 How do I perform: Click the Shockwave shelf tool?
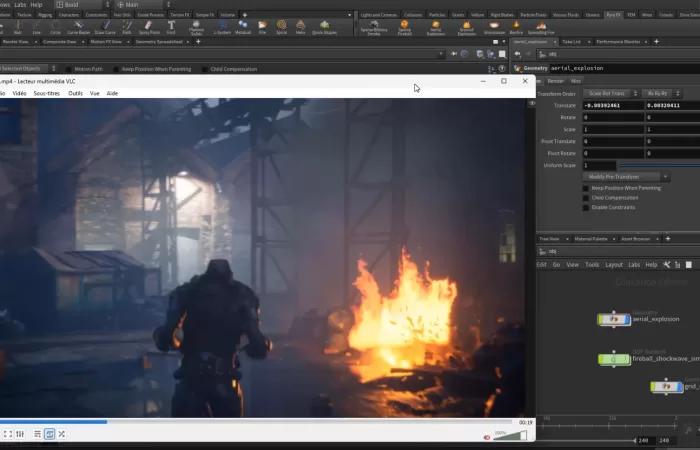coord(494,27)
